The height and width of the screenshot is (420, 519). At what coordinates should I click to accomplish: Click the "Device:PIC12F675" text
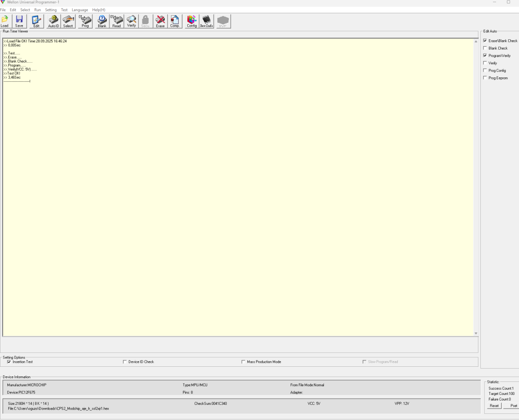pos(21,392)
